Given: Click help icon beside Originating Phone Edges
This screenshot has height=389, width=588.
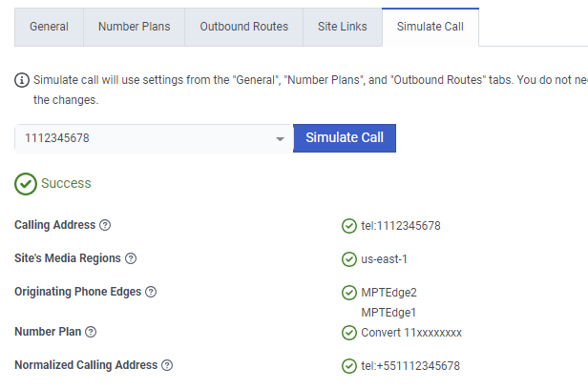Looking at the screenshot, I should click(x=151, y=292).
